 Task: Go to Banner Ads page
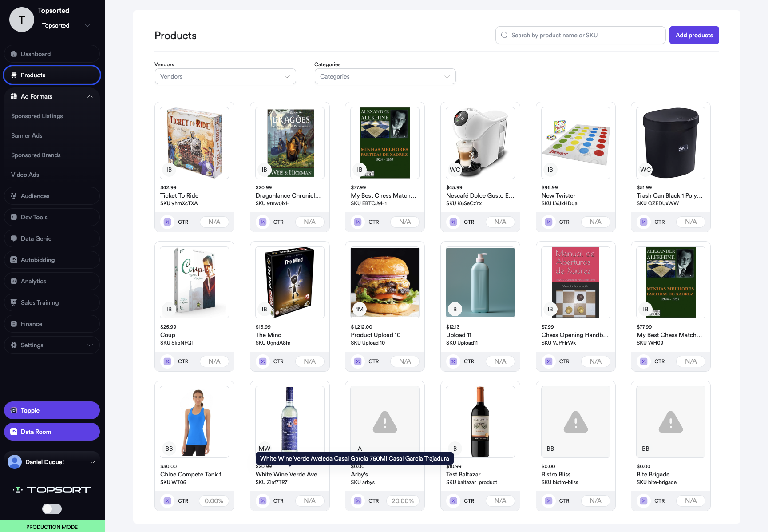(x=27, y=135)
